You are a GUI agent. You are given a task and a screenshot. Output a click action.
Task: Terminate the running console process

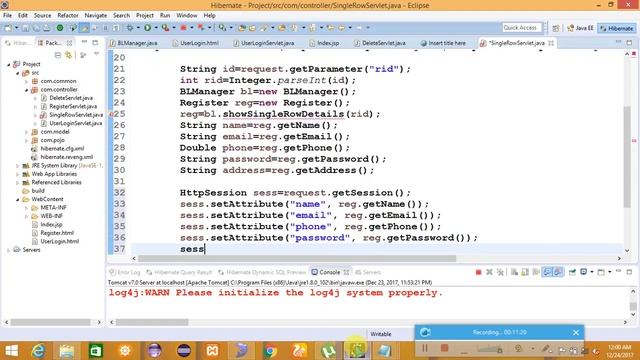pyautogui.click(x=478, y=272)
